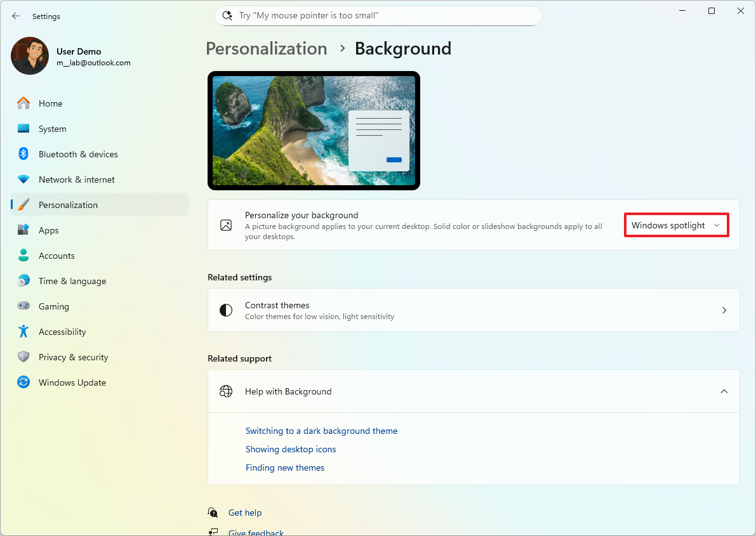Click the Personalization breadcrumb link
This screenshot has width=756, height=536.
tap(266, 48)
